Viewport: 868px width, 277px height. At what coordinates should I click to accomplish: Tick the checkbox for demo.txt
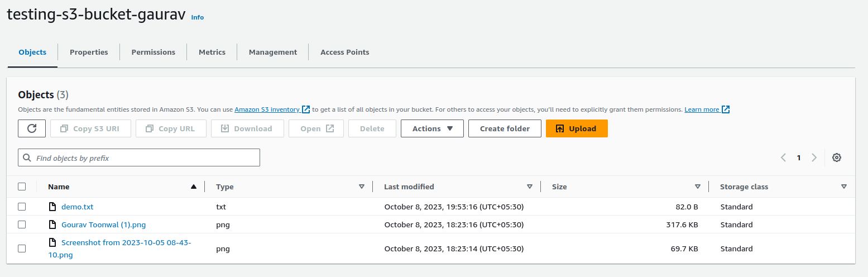click(x=22, y=207)
